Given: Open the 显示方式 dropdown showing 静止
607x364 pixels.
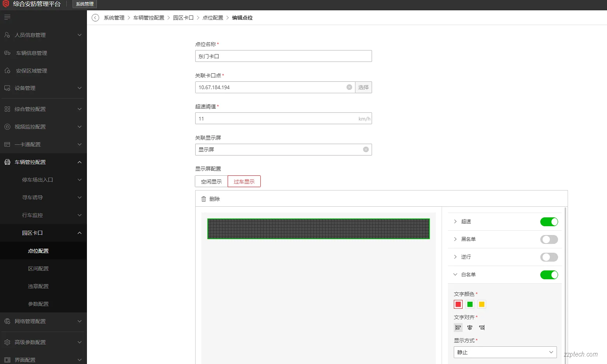Looking at the screenshot, I should click(x=505, y=352).
